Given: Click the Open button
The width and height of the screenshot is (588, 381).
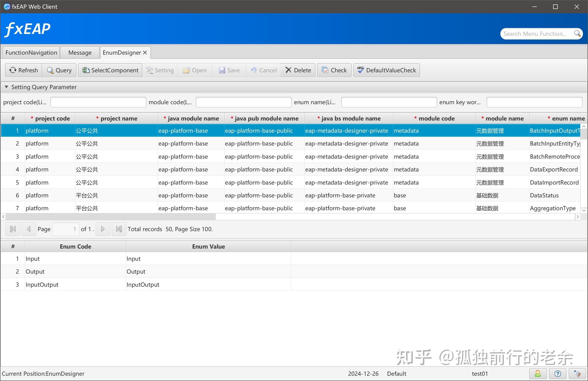Looking at the screenshot, I should tap(194, 70).
